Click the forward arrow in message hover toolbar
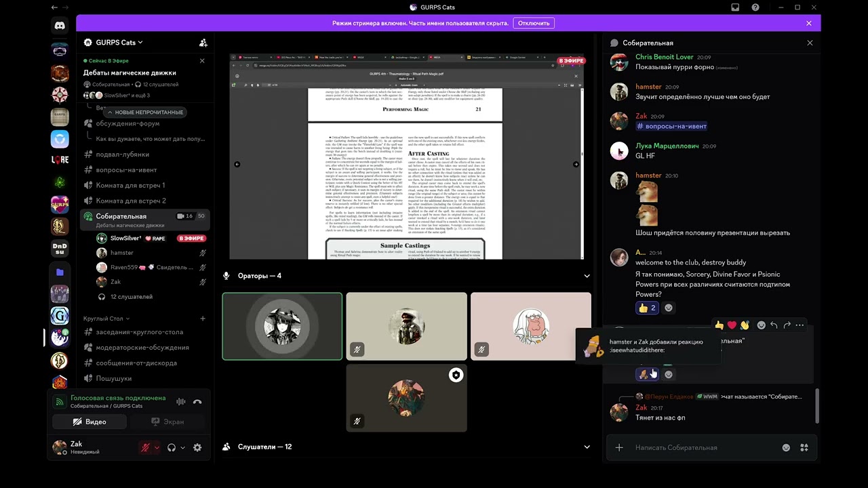868x488 pixels. (787, 325)
